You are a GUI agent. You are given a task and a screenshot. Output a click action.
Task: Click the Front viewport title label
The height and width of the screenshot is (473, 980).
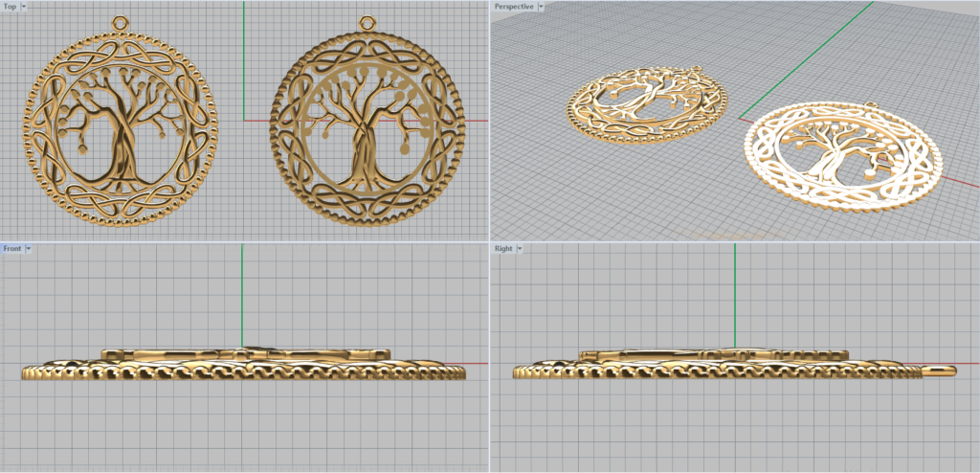(12, 248)
